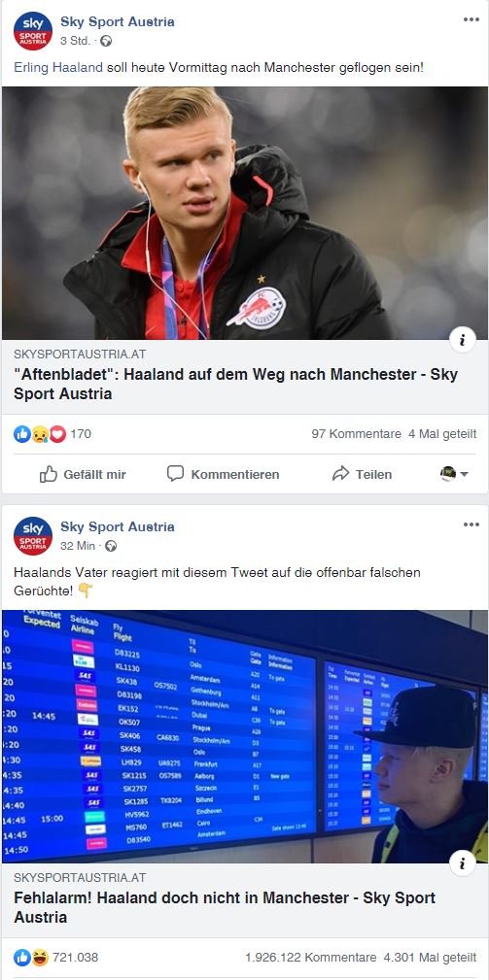Open the 97 Kommentare link
The height and width of the screenshot is (980, 489).
[x=356, y=434]
